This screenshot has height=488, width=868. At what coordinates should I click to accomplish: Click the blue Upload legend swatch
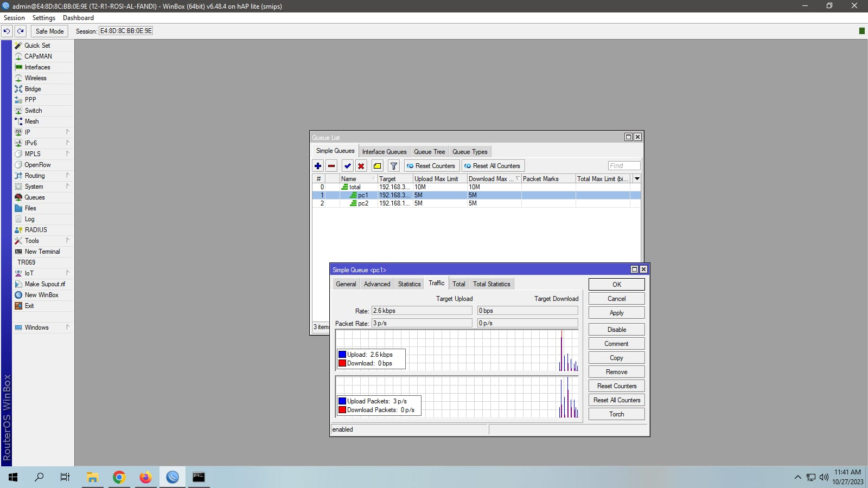coord(342,355)
